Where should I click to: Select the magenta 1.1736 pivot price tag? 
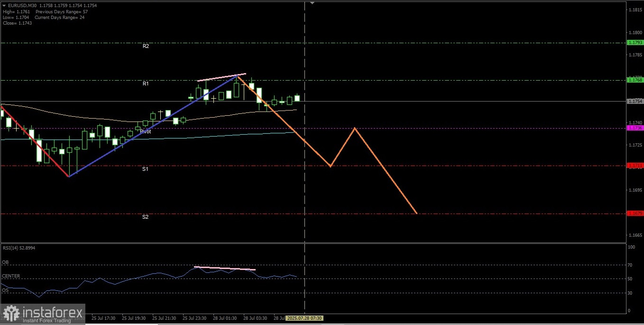tap(635, 128)
